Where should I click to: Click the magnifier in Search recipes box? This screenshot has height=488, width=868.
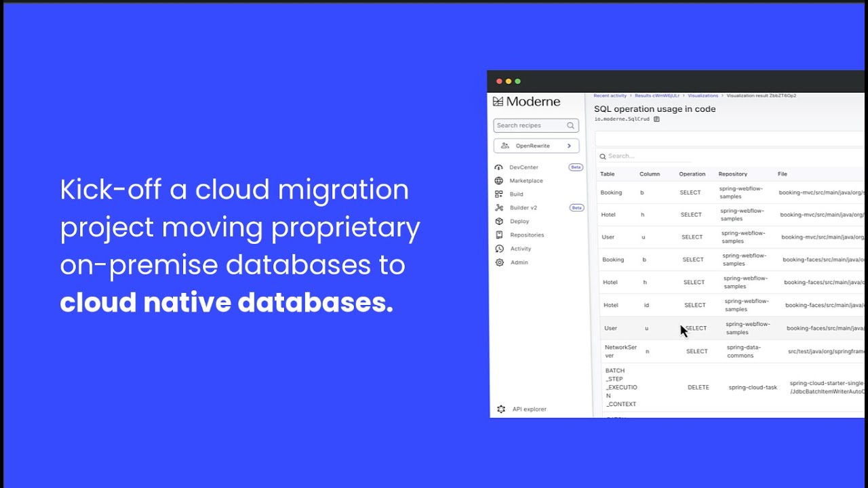coord(570,125)
